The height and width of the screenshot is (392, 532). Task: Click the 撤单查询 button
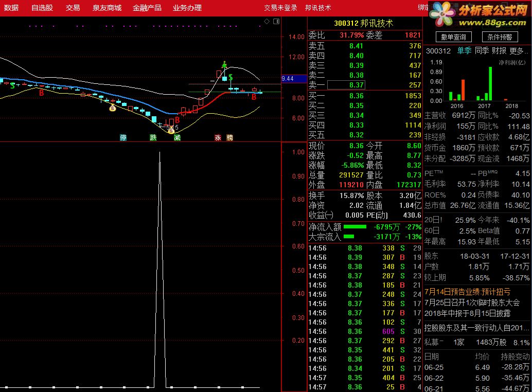[x=453, y=37]
